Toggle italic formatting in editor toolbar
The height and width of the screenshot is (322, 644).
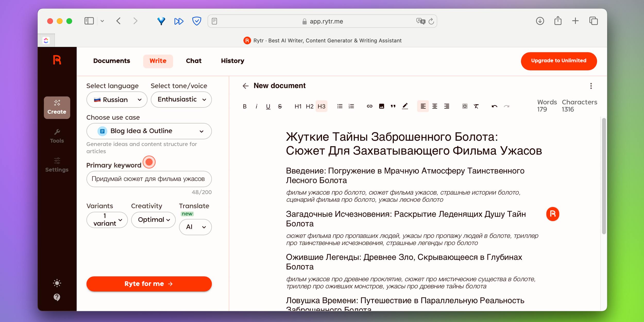(256, 106)
